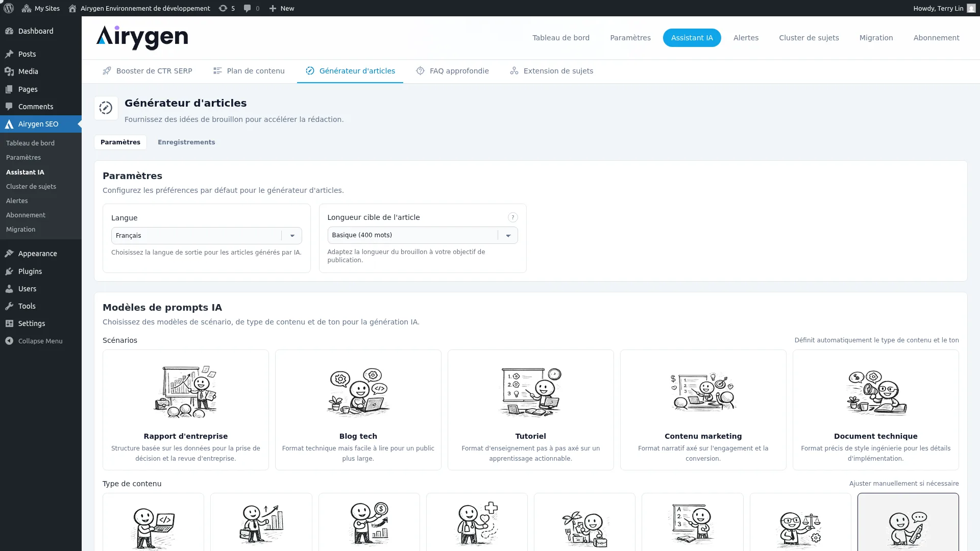Click the Tools wrench icon
The width and height of the screenshot is (980, 551).
pos(9,306)
